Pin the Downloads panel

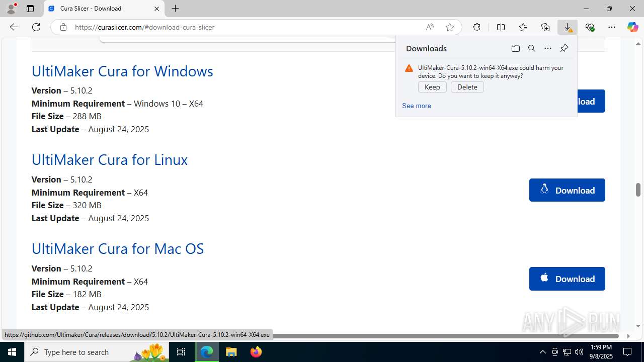[x=564, y=48]
